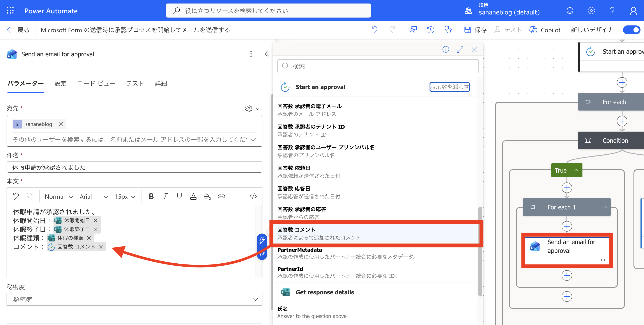
Task: Remove the 休暇開始日 dynamic token
Action: (96, 220)
